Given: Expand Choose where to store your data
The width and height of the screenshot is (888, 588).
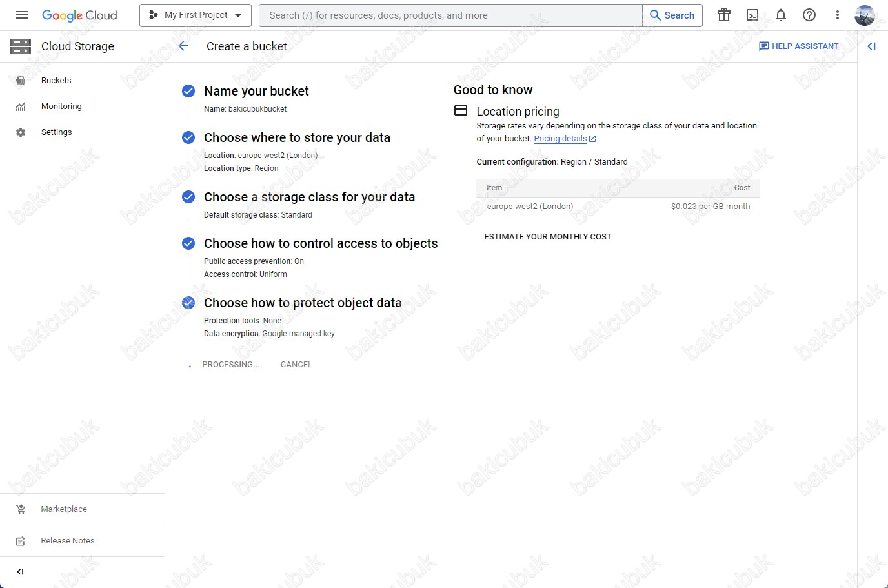Looking at the screenshot, I should click(x=297, y=137).
